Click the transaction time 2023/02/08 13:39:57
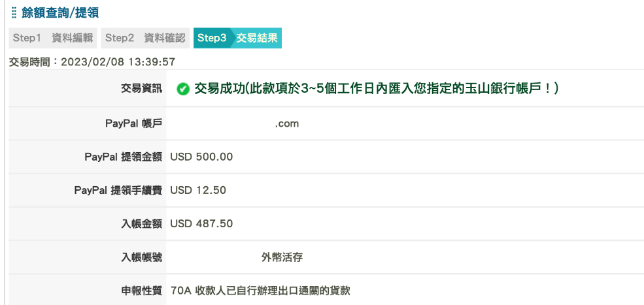The width and height of the screenshot is (644, 305). [x=118, y=63]
